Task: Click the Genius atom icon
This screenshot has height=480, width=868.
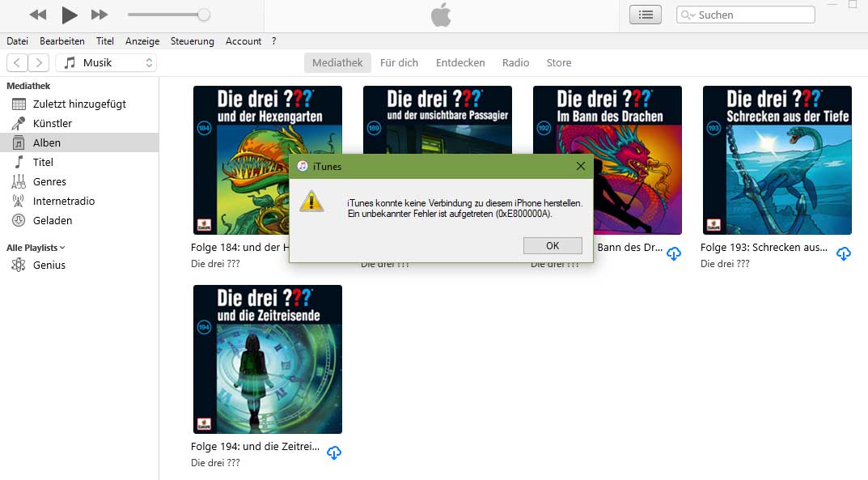Action: click(x=19, y=265)
